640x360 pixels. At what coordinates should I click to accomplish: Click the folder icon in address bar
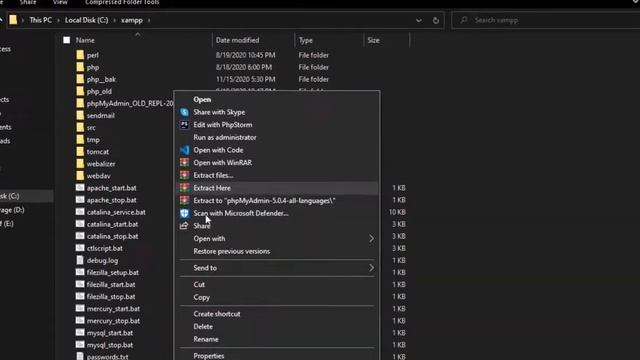13,20
